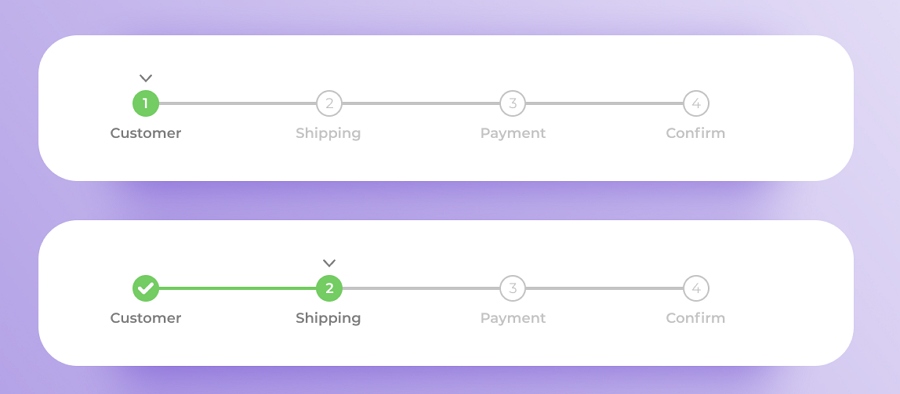Jump to Payment label in bottom stepper
Screen dimensions: 900x394
tap(513, 319)
